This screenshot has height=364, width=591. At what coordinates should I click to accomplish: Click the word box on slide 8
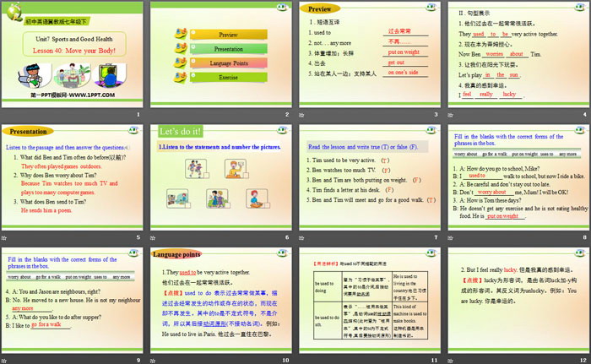click(515, 154)
